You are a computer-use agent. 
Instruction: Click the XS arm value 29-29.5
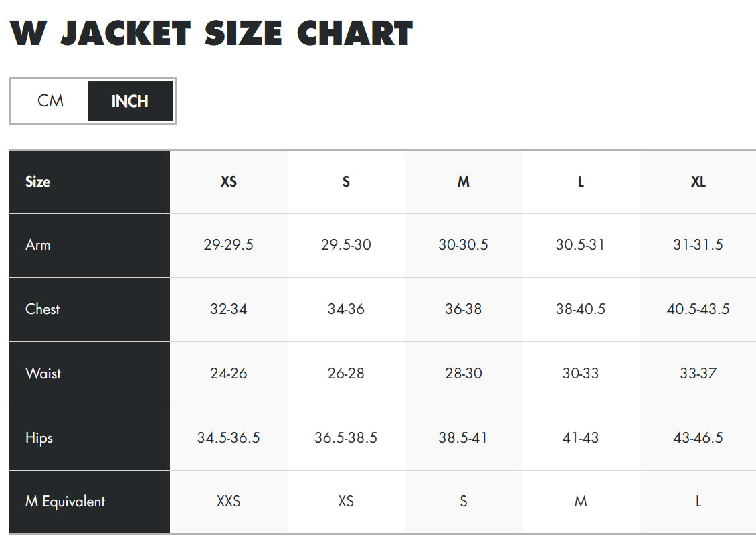[228, 245]
